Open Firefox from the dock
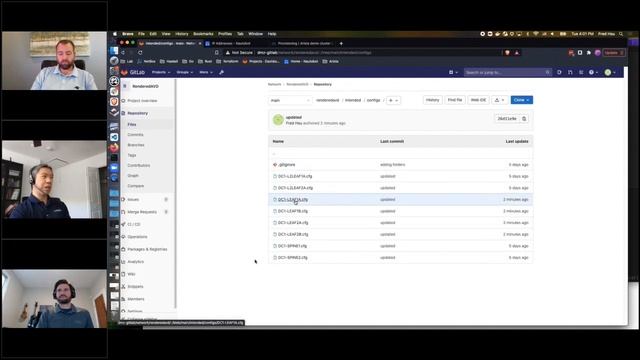 [114, 147]
